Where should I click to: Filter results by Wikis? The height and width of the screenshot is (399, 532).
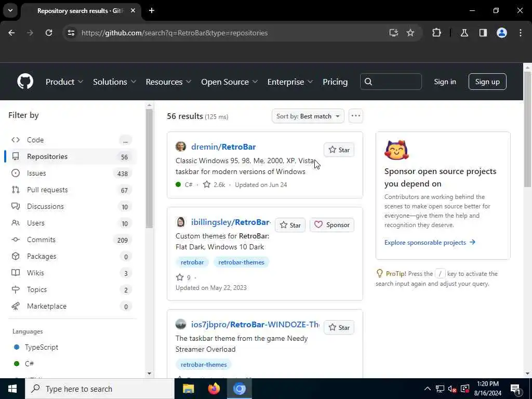[x=71, y=273]
